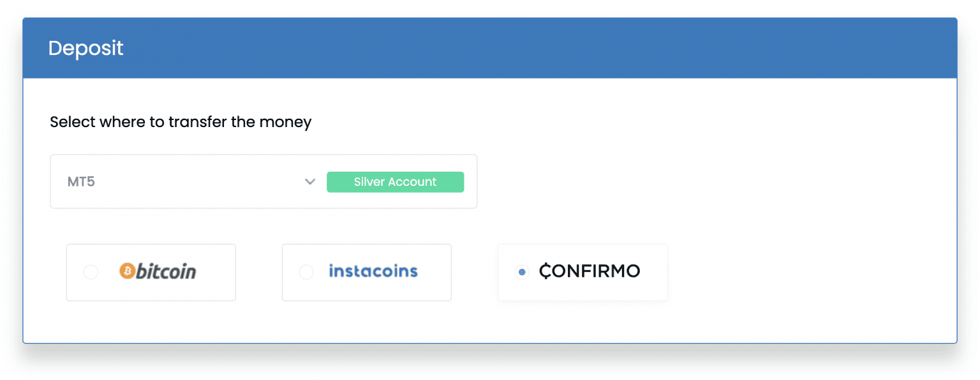
Task: Click the blue Deposit header bar
Action: coord(510,49)
